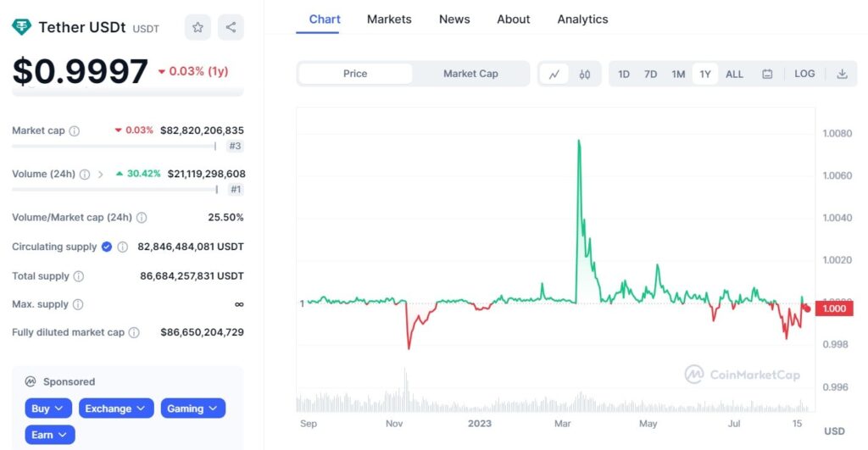Click the red 1.000 price marker
868x450 pixels.
click(834, 308)
